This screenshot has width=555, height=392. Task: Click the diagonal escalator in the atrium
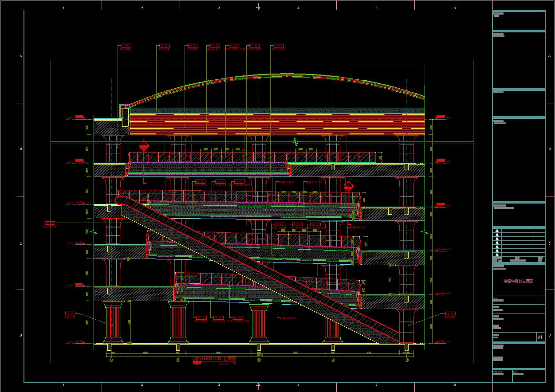coord(257,270)
